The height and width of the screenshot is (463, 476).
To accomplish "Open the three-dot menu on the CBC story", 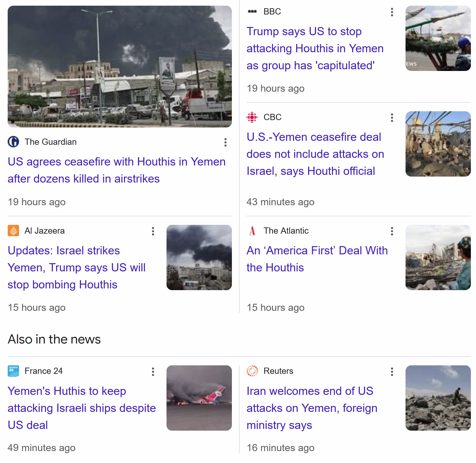I will click(392, 118).
